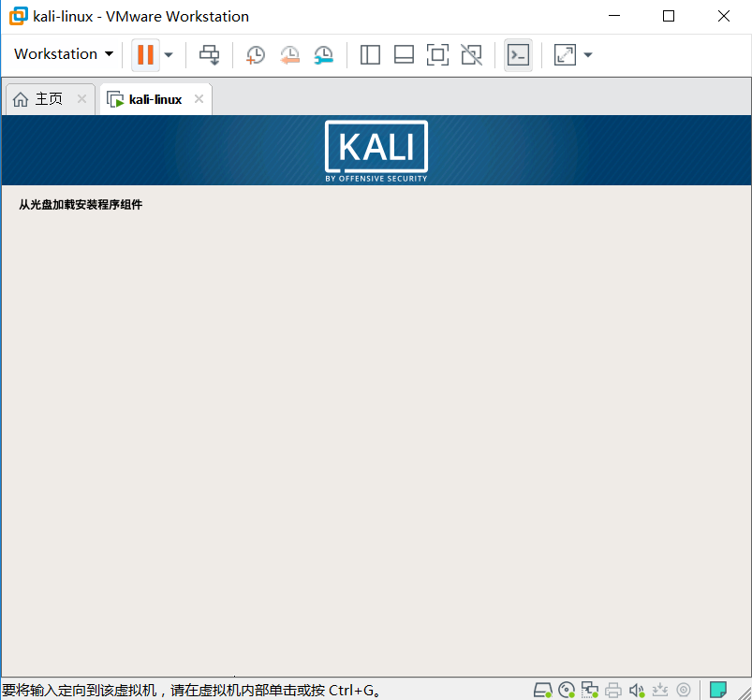752x700 pixels.
Task: Minimize the VMware Workstation window
Action: (x=614, y=16)
